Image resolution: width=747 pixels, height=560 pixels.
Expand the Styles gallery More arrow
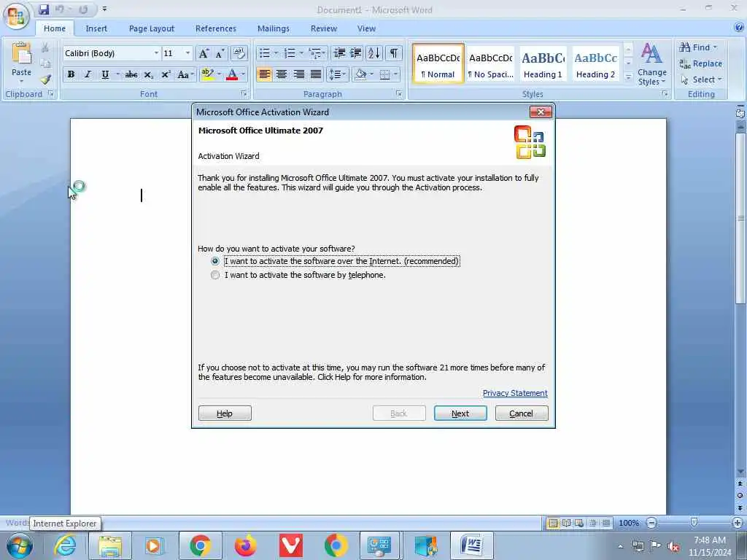[628, 76]
